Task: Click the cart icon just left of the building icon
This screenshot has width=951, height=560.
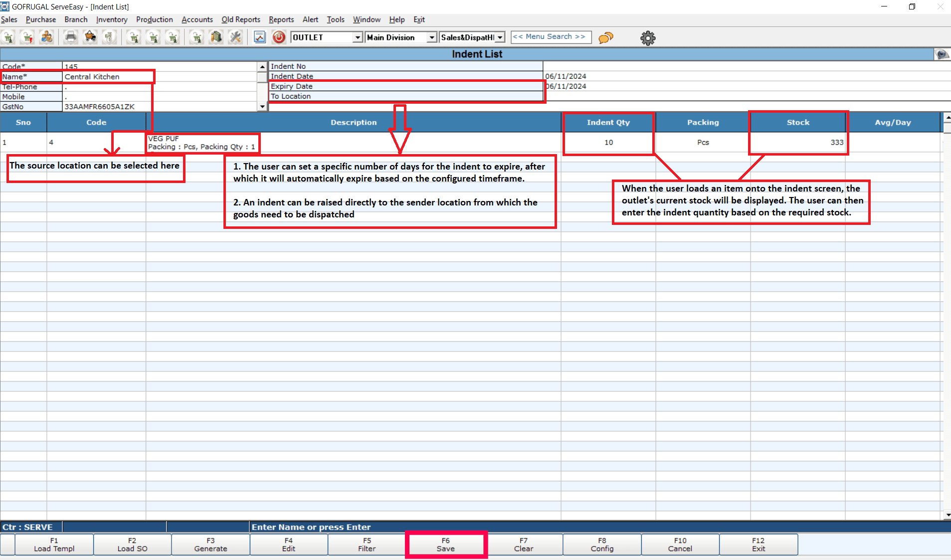Action: (197, 37)
